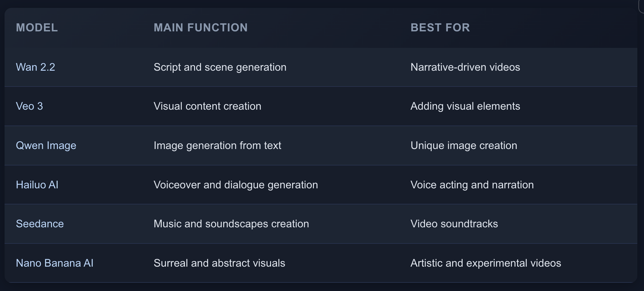Select the 'Surreal and abstract visuals' cell
This screenshot has width=644, height=291.
[x=219, y=263]
